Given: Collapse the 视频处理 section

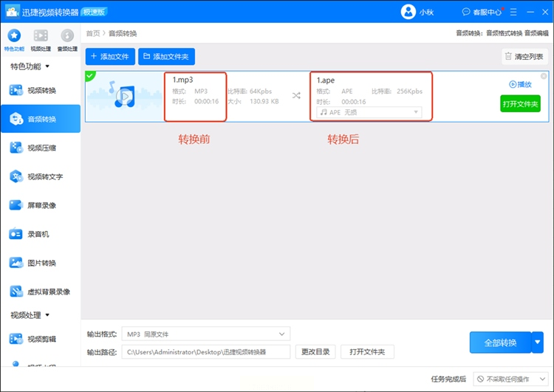Looking at the screenshot, I should click(x=30, y=315).
